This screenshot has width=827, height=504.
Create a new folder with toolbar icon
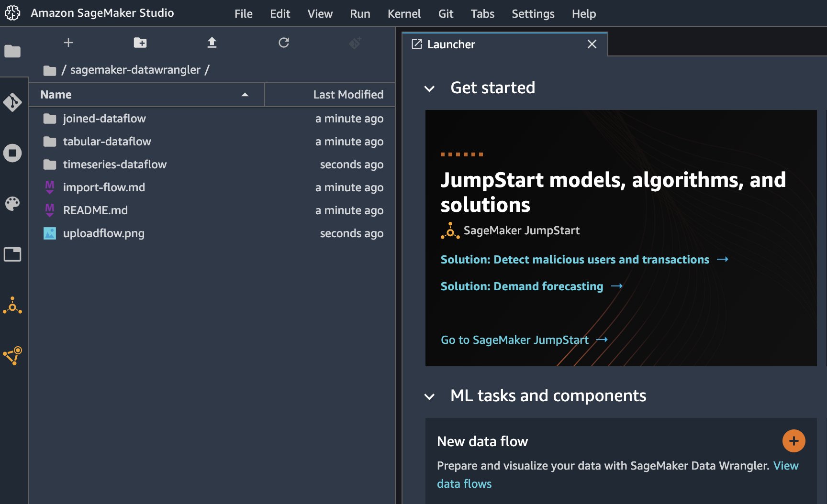(140, 43)
